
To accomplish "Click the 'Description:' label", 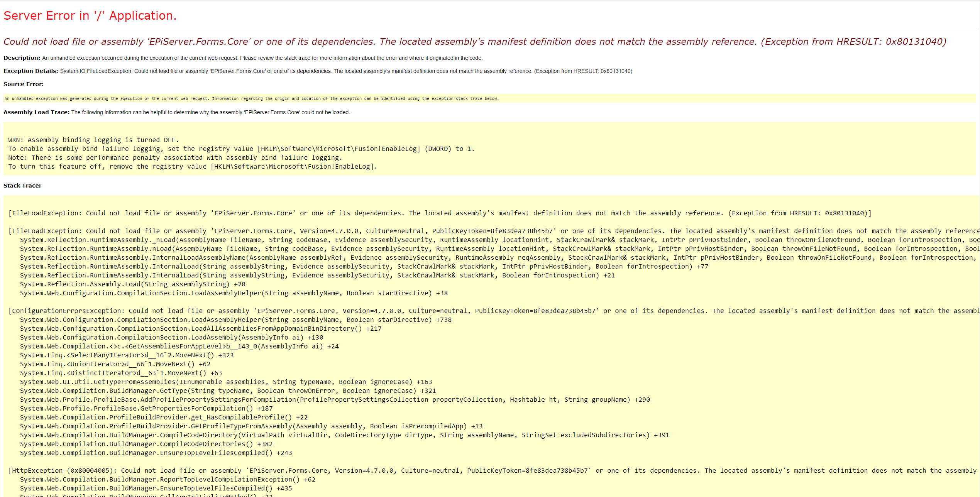I will click(x=22, y=58).
